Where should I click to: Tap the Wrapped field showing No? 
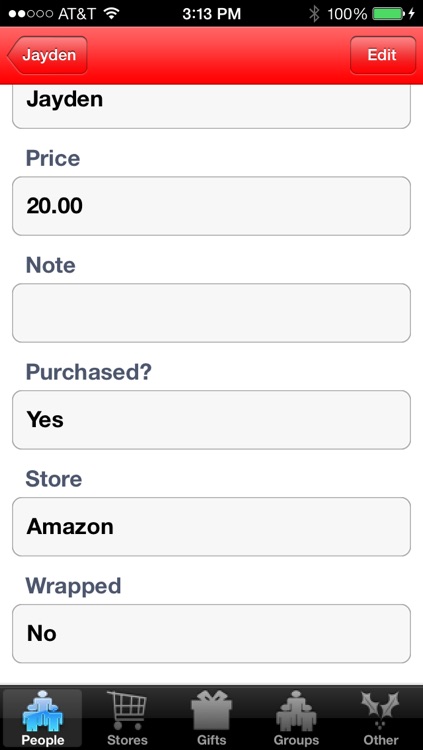click(211, 634)
